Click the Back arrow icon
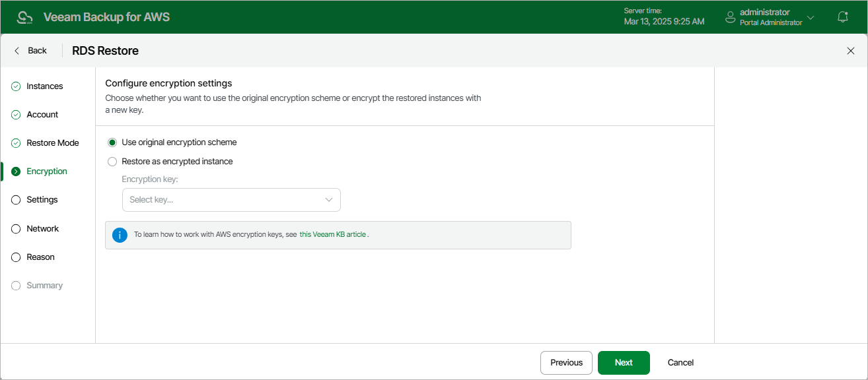This screenshot has width=868, height=380. coord(17,51)
